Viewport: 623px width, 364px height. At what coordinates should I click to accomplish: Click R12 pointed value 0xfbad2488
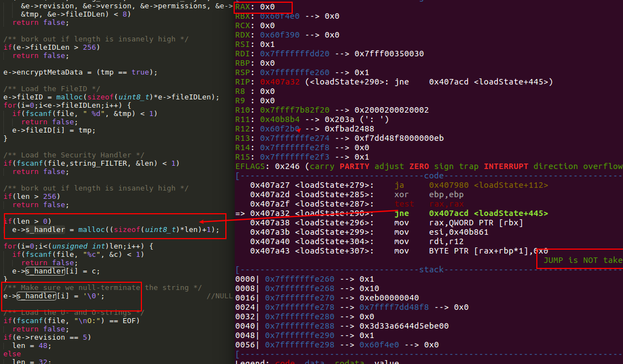(x=349, y=129)
